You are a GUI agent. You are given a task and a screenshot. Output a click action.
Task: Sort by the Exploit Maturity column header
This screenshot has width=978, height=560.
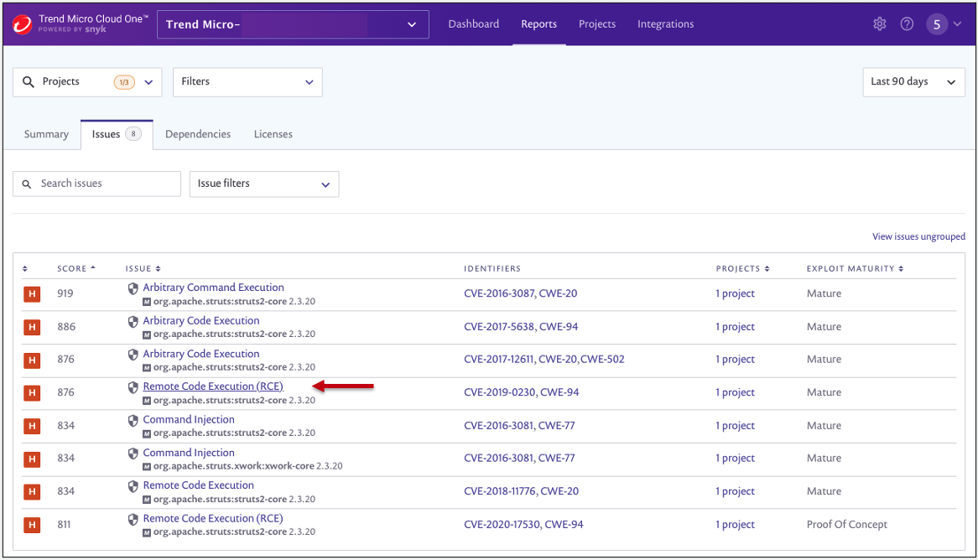pyautogui.click(x=856, y=269)
